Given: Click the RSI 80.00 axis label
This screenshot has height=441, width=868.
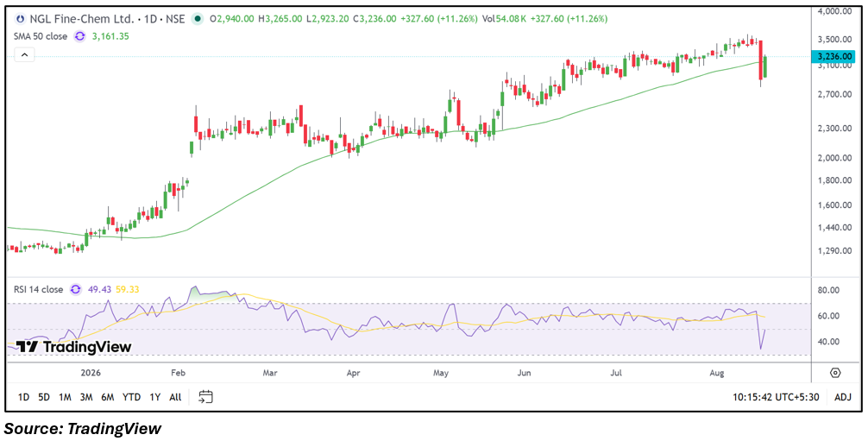Looking at the screenshot, I should (827, 290).
